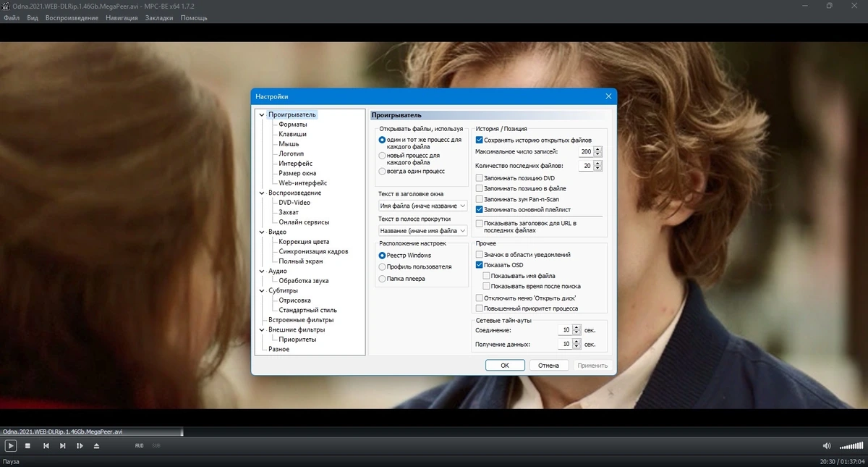Collapse the Субтитры tree node
Viewport: 868px width, 467px height.
[x=262, y=290]
